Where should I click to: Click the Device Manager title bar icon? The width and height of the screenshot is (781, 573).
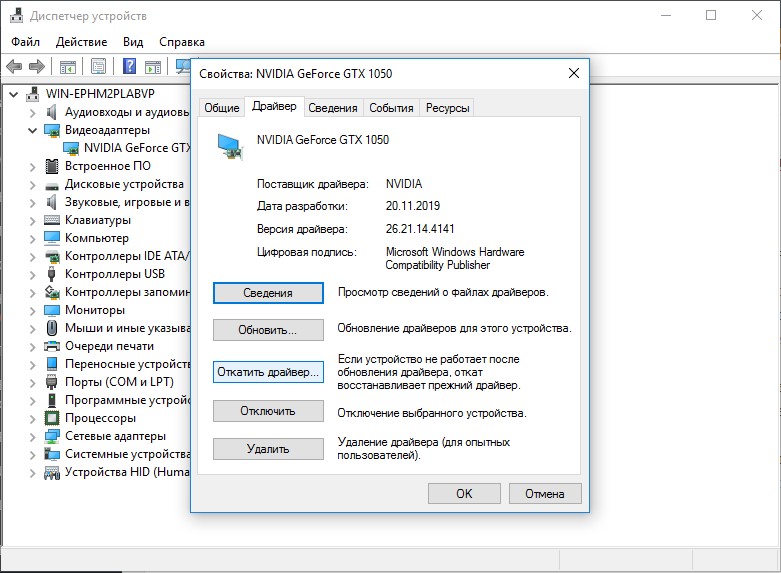tap(16, 15)
